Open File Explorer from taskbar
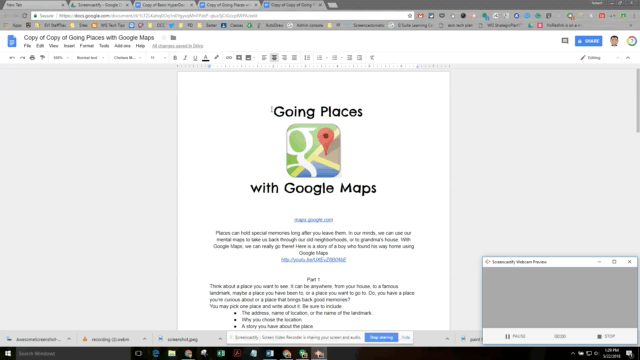 (x=172, y=353)
